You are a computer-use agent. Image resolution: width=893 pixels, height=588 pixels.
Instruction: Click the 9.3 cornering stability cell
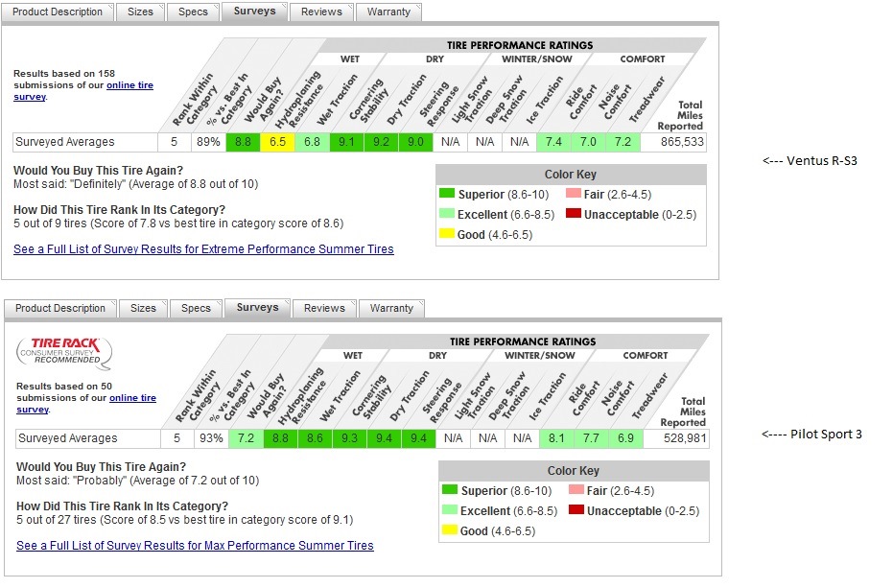tap(349, 438)
